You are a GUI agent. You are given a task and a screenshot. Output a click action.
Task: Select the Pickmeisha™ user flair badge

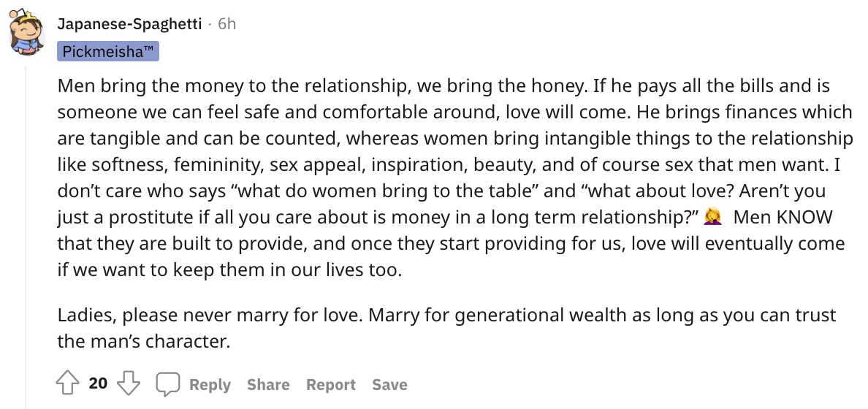coord(108,51)
